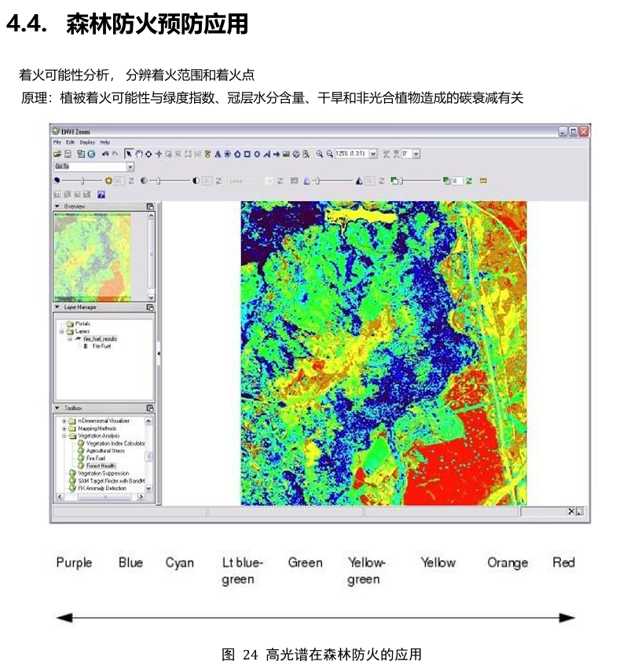Select Fire Fuel layer in Layer Manager
The height and width of the screenshot is (672, 634).
tap(101, 345)
